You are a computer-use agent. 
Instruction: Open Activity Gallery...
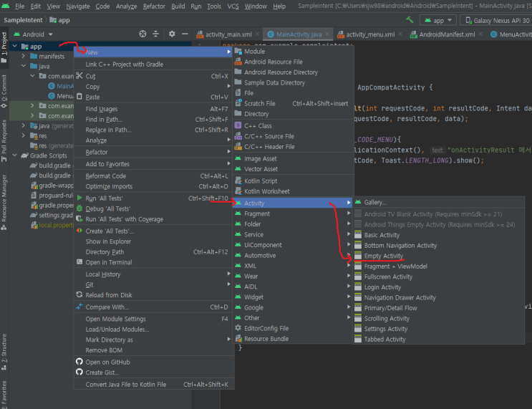[x=439, y=202]
